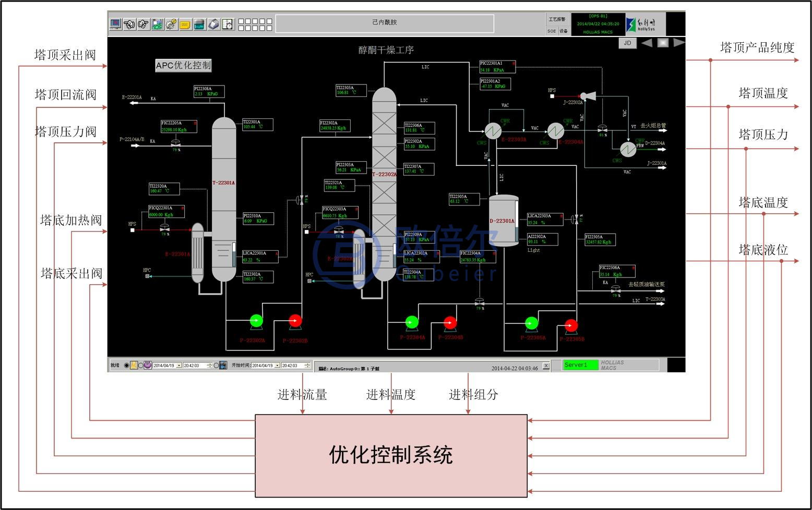
Task: Select the radio button before purple disc icon
Action: 141,366
